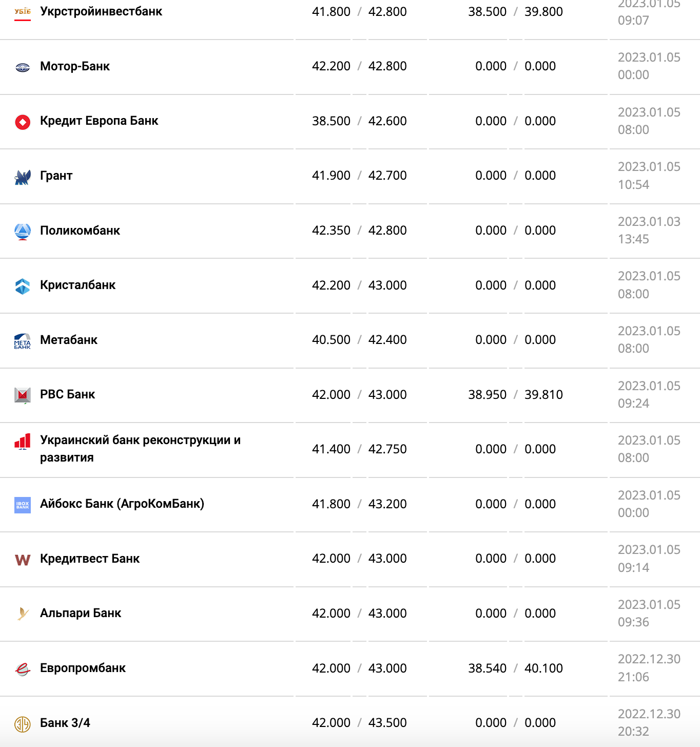Click the Айбокс Банк IBOX logo
This screenshot has width=700, height=747.
click(23, 505)
